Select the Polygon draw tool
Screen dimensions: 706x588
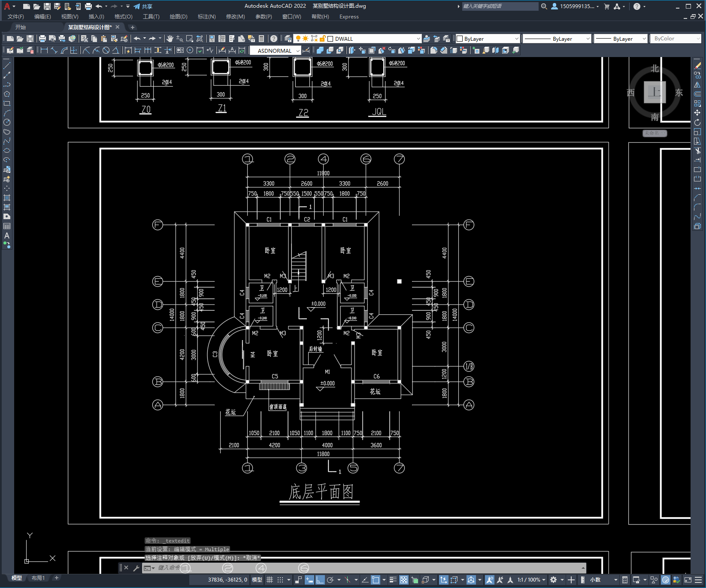coord(7,94)
